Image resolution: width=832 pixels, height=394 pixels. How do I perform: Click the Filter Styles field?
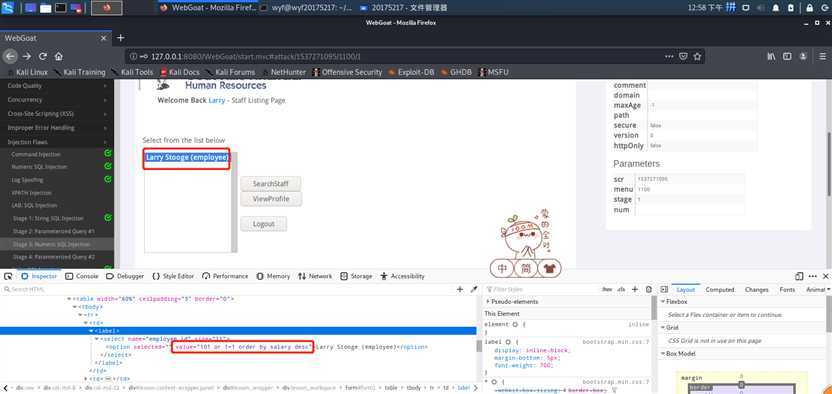(x=541, y=290)
